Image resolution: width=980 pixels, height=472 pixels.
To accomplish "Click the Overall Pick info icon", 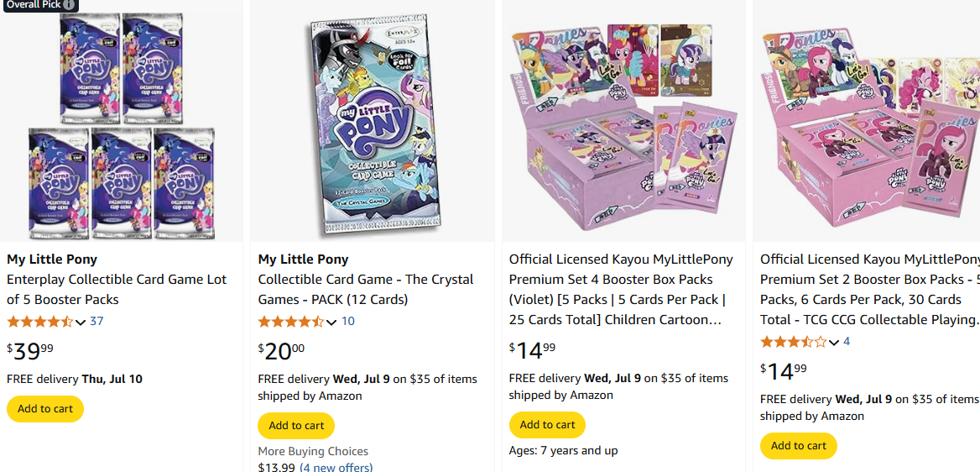I will tap(70, 4).
